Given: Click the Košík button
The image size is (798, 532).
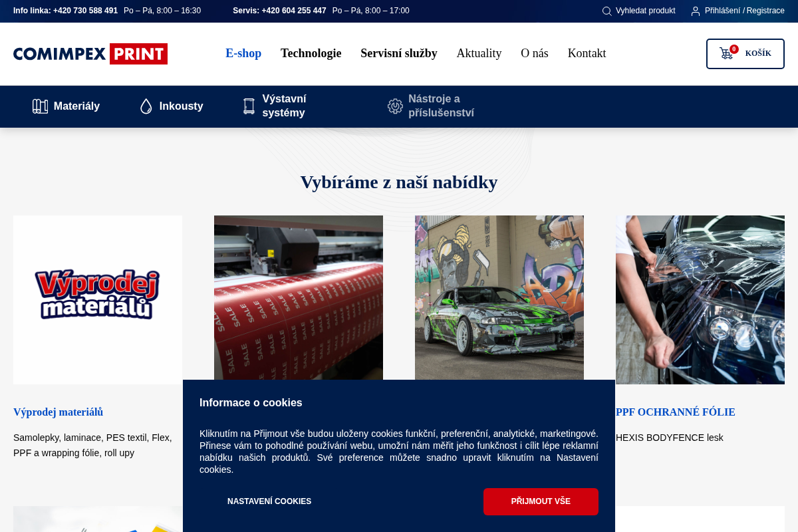Looking at the screenshot, I should pos(745,54).
